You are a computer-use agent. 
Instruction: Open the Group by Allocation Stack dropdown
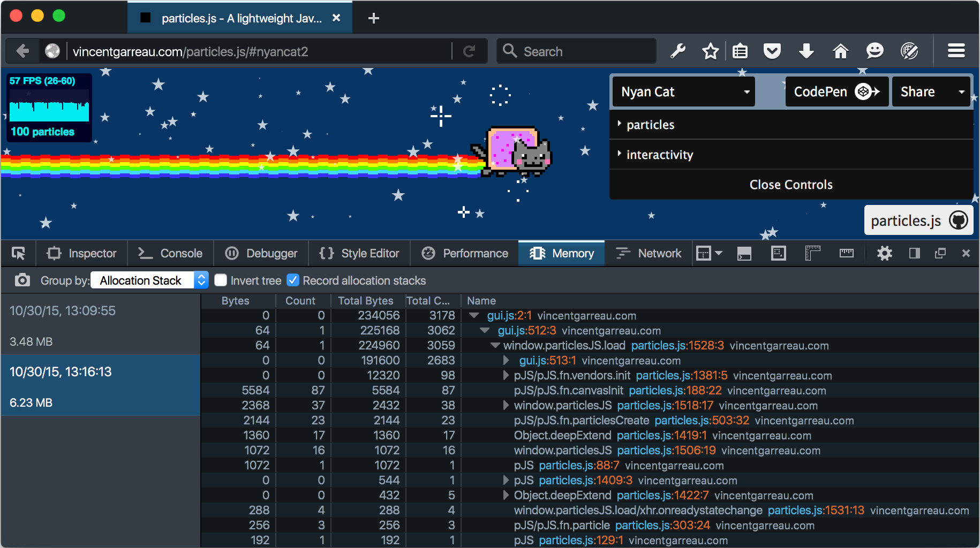click(x=149, y=280)
